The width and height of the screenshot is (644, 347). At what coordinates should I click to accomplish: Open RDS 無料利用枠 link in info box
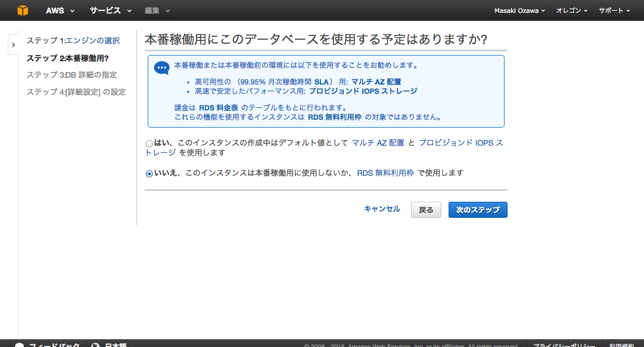[334, 117]
